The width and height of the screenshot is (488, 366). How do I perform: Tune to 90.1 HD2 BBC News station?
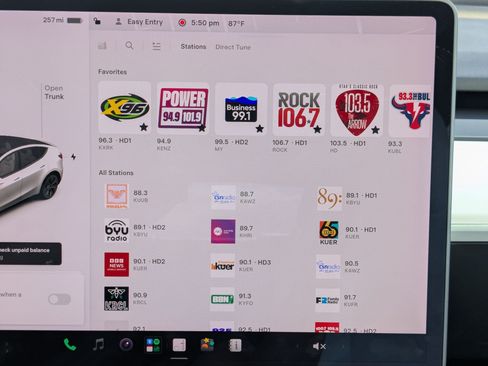coord(135,265)
